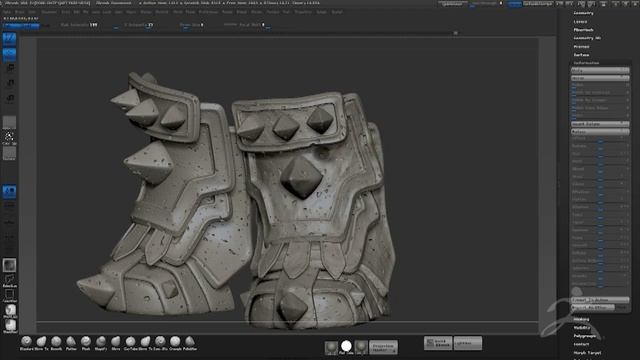Click the ReSym button
This screenshot has height=360, width=640.
tap(600, 131)
